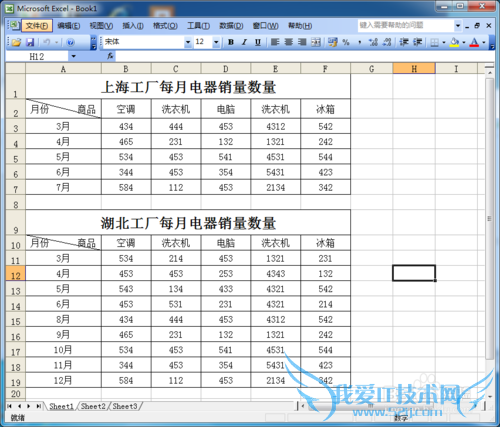Click the Save floppy disk icon
This screenshot has height=427, width=500.
point(30,42)
